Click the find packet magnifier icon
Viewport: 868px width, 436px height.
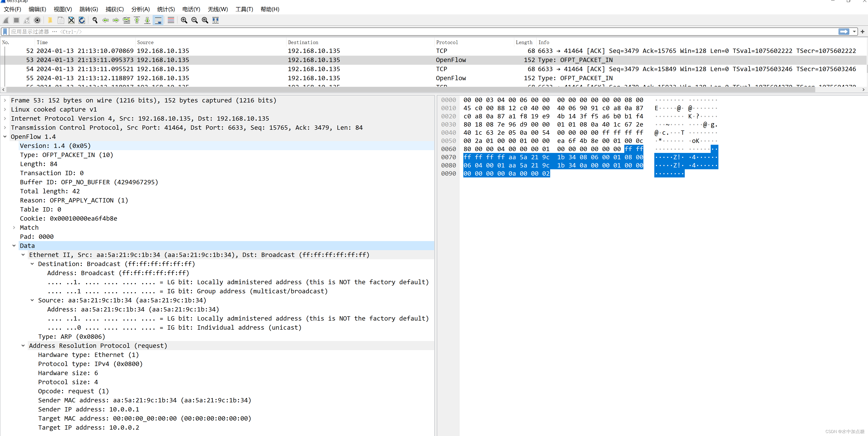click(x=95, y=20)
